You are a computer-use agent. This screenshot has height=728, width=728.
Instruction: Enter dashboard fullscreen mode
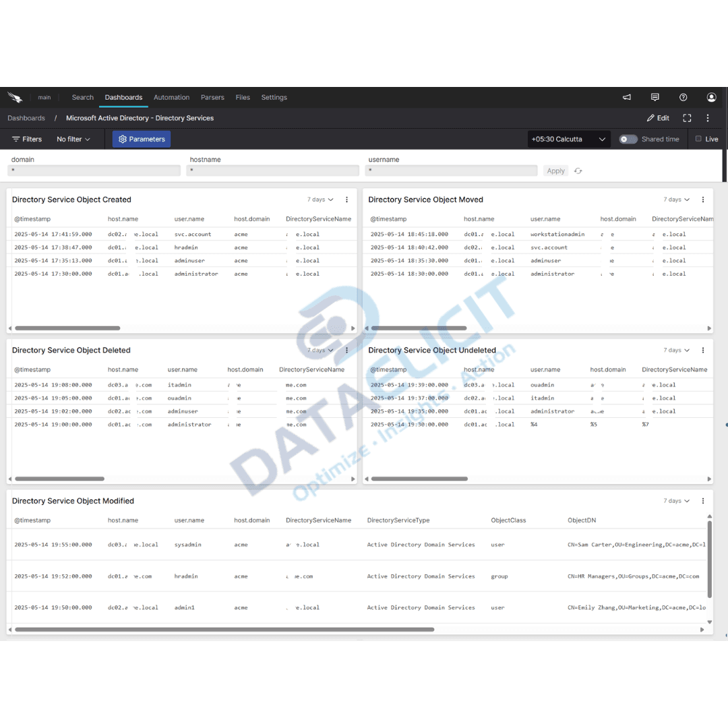point(687,118)
